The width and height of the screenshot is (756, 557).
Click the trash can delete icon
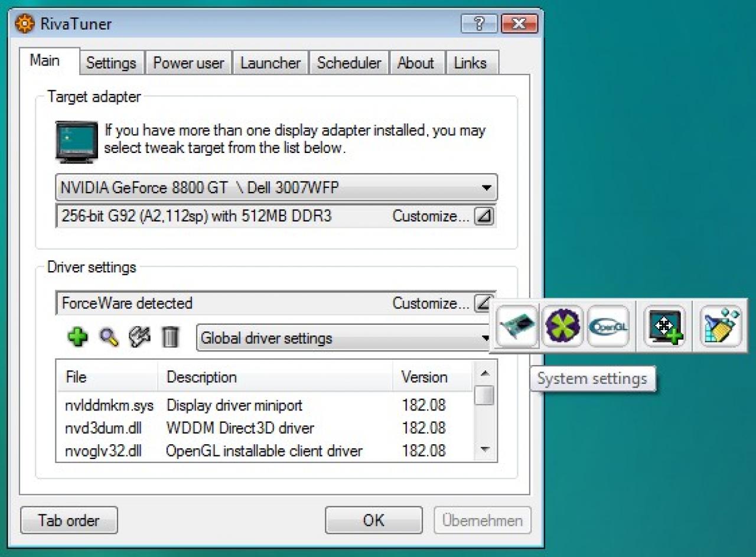tap(170, 337)
